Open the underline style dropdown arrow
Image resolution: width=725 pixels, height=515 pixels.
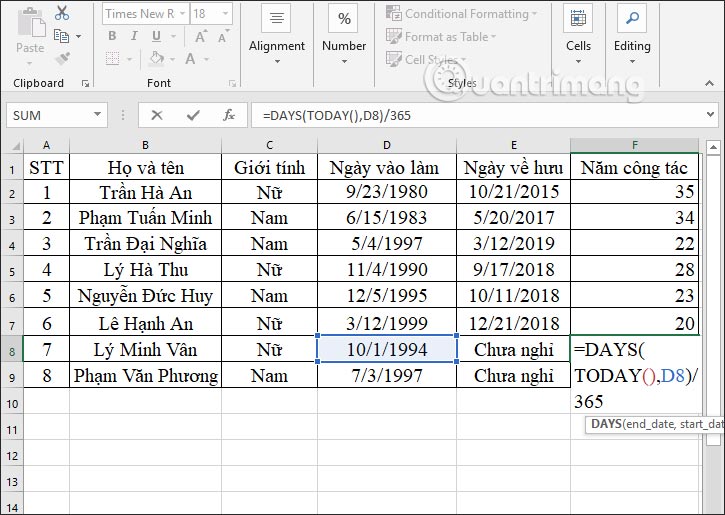pyautogui.click(x=173, y=37)
